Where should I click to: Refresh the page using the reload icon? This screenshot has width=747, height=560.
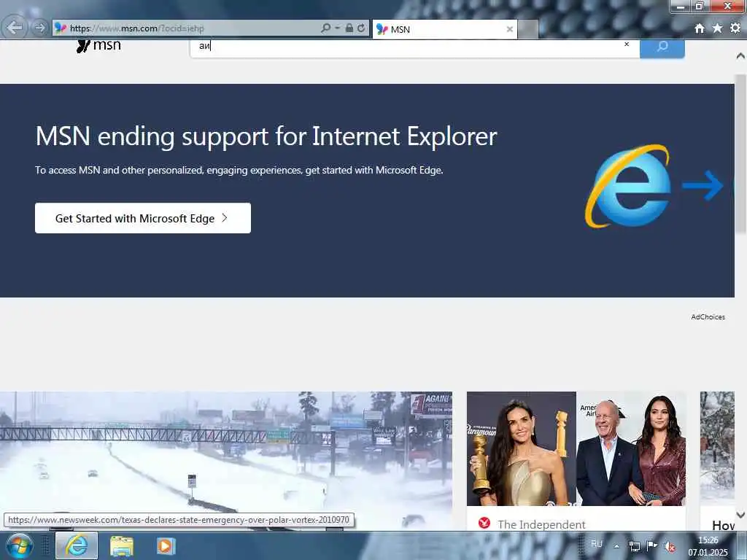coord(361,28)
